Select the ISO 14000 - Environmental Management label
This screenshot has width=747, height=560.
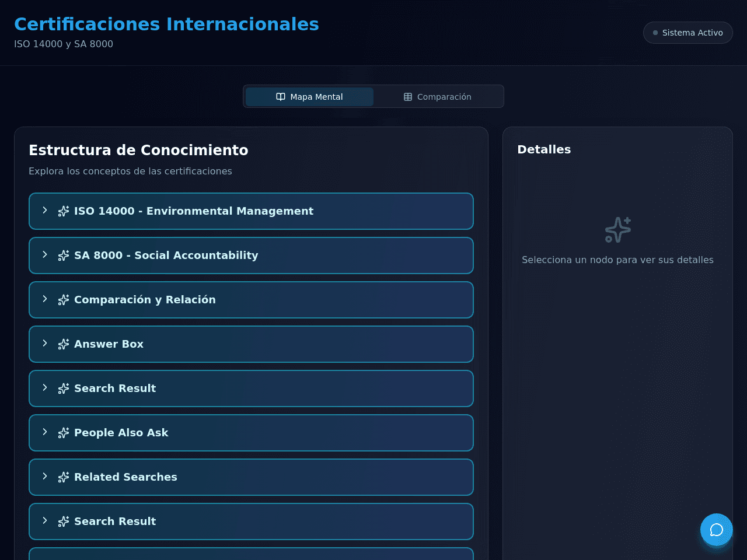(x=194, y=211)
